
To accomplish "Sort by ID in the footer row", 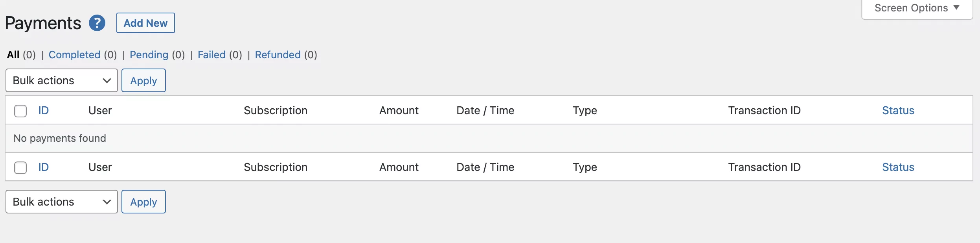I will pyautogui.click(x=44, y=167).
